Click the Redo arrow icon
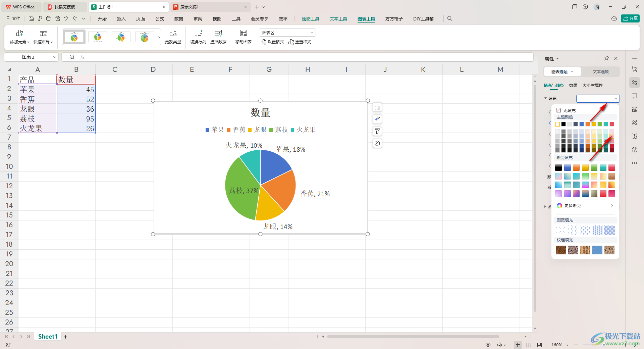Image resolution: width=644 pixels, height=349 pixels. click(75, 19)
